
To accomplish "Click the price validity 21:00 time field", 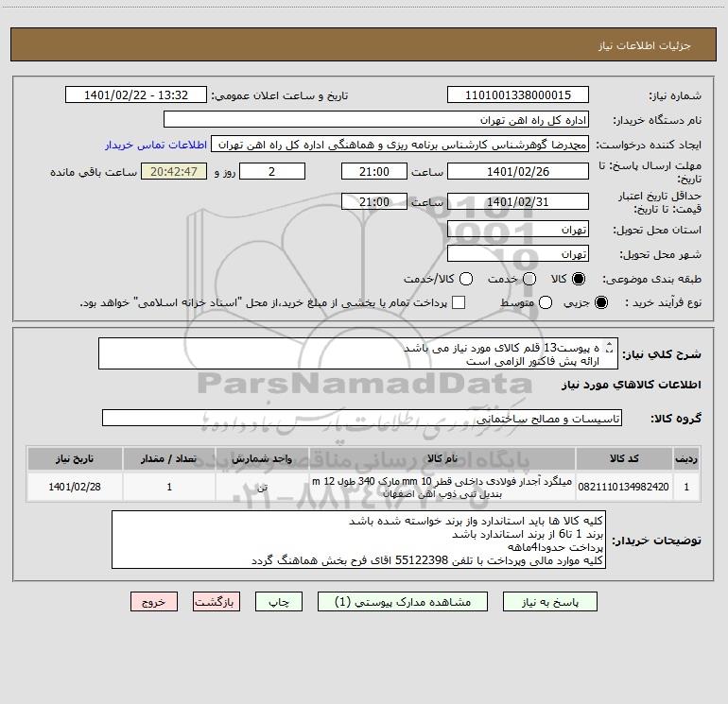I will pos(374,201).
